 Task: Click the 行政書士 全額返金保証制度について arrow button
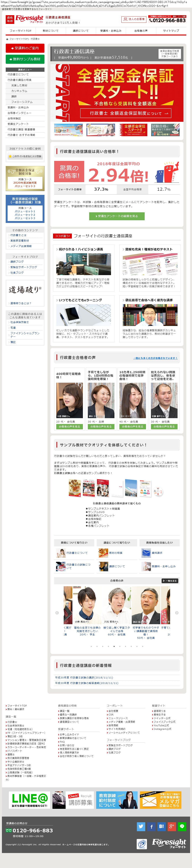tap(125, 113)
